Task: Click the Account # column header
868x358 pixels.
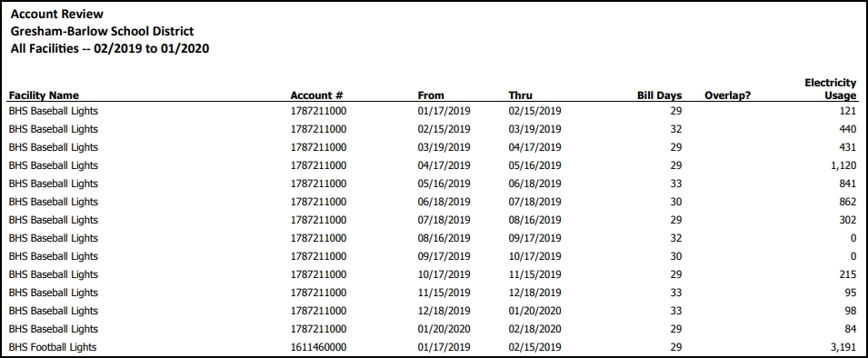Action: click(316, 95)
